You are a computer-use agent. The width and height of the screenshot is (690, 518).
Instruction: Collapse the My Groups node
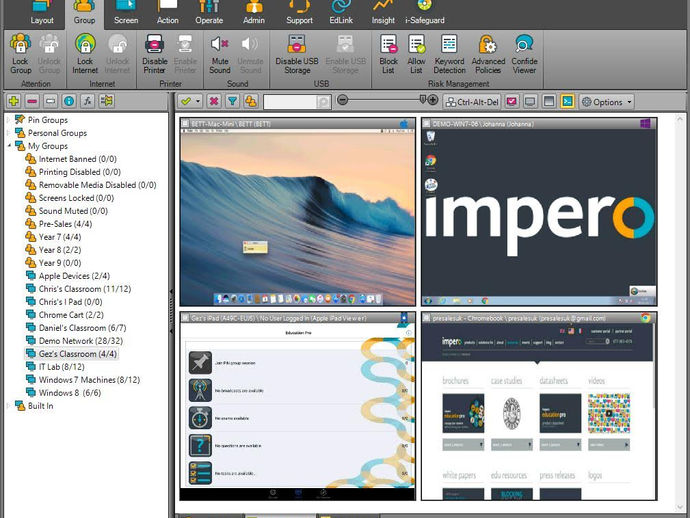click(x=8, y=146)
